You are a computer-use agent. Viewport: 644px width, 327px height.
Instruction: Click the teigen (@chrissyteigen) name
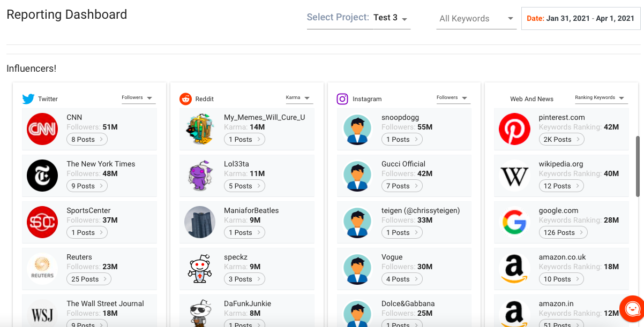[421, 210]
